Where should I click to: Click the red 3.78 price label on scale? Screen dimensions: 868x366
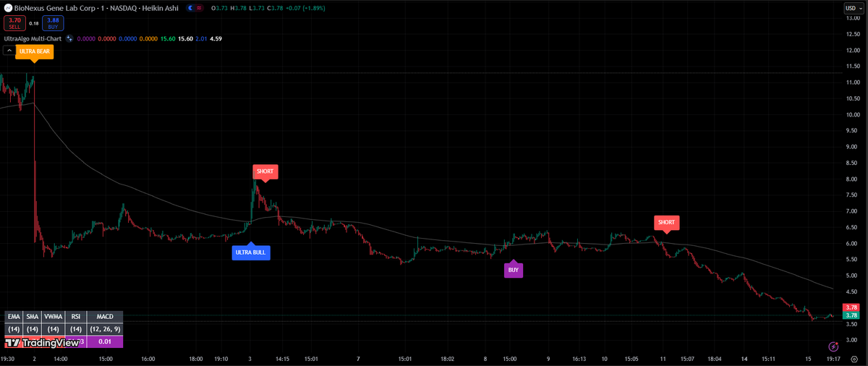(851, 307)
